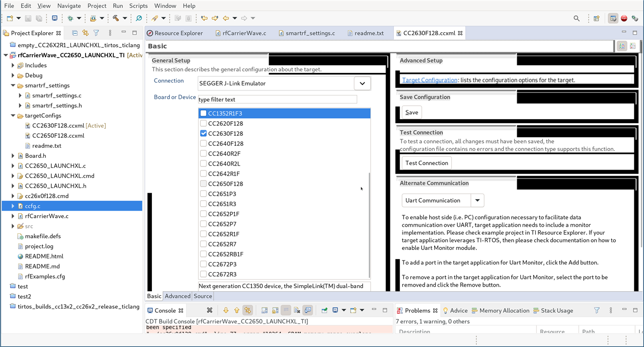This screenshot has height=347, width=644.
Task: Open the Open Perspective icon
Action: [596, 18]
